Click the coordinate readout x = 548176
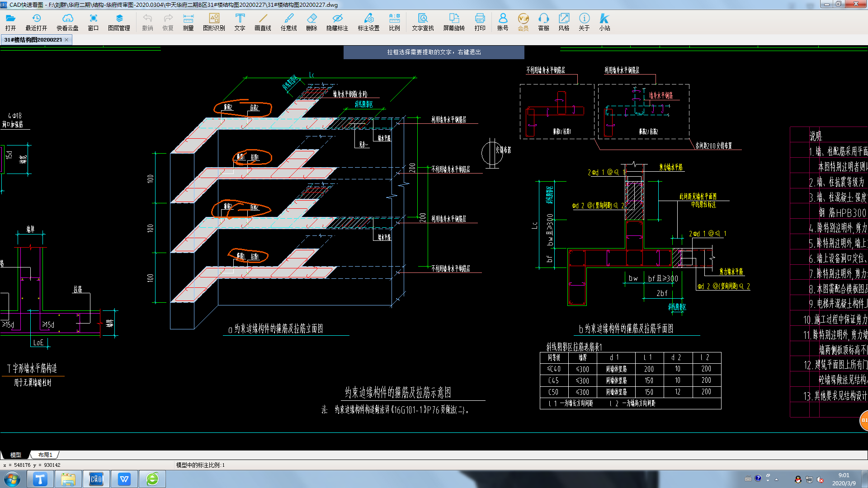 [32, 465]
